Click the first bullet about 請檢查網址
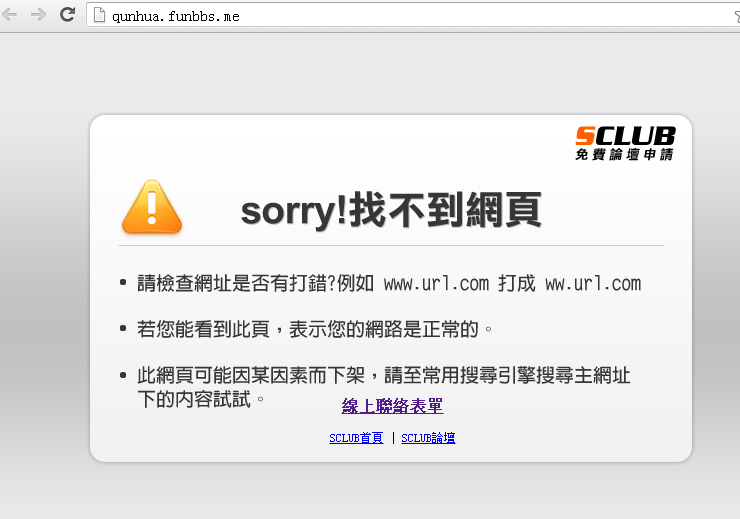Screen dimensions: 740x519 389,283
